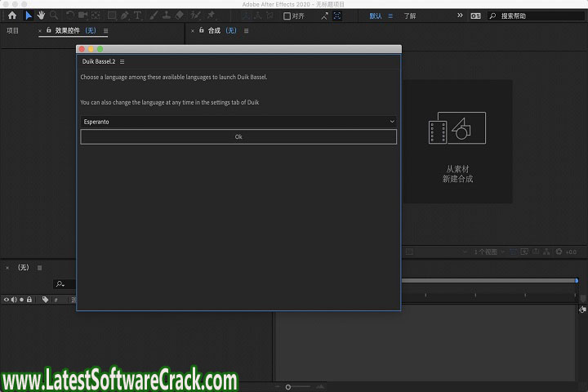Click the 搜索帮助 search field
588x392 pixels.
pyautogui.click(x=537, y=16)
